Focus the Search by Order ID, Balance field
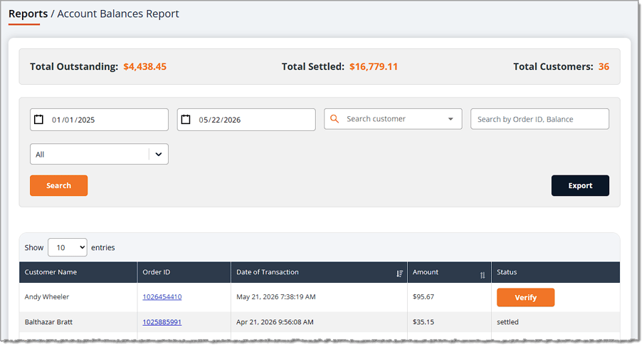 click(539, 119)
